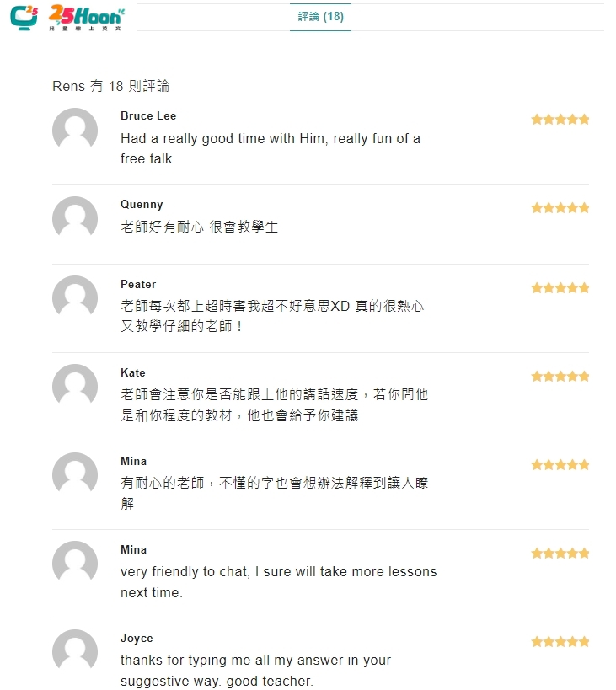Select the reviewer name Quenny

tap(142, 205)
